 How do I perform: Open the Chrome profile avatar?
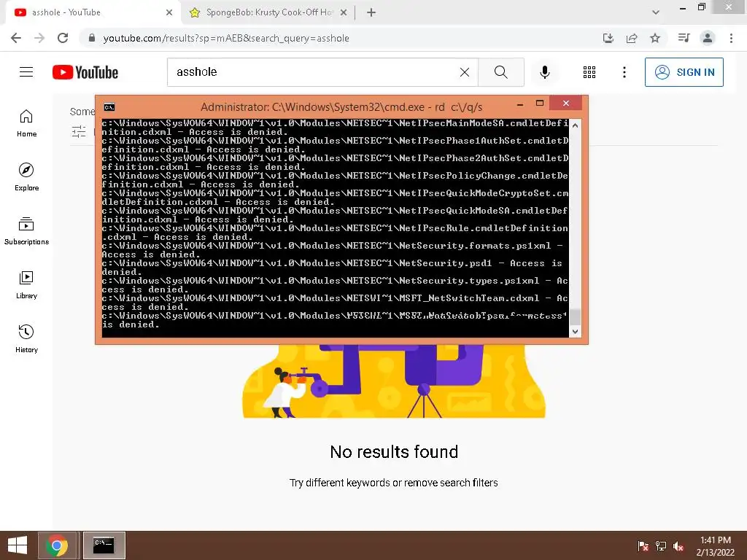708,38
